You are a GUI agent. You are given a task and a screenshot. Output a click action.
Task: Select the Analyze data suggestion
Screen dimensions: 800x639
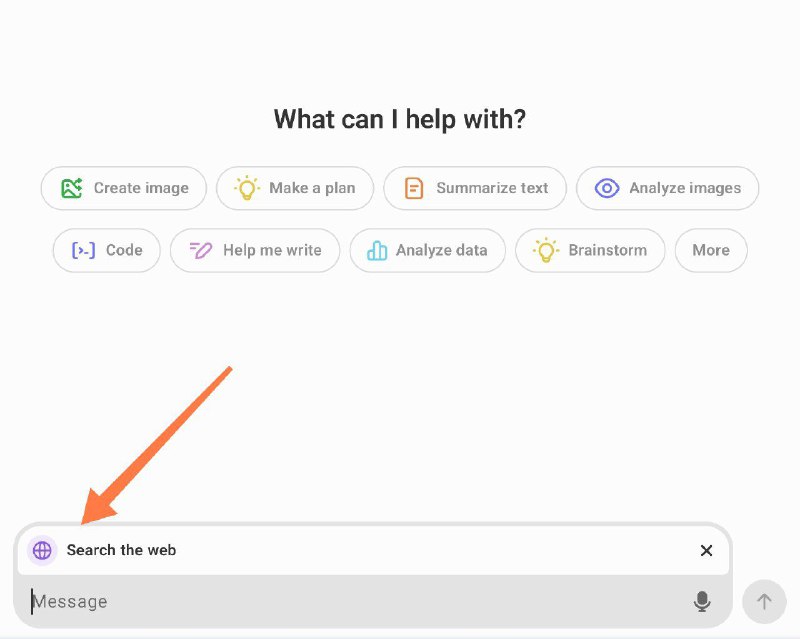click(x=428, y=250)
